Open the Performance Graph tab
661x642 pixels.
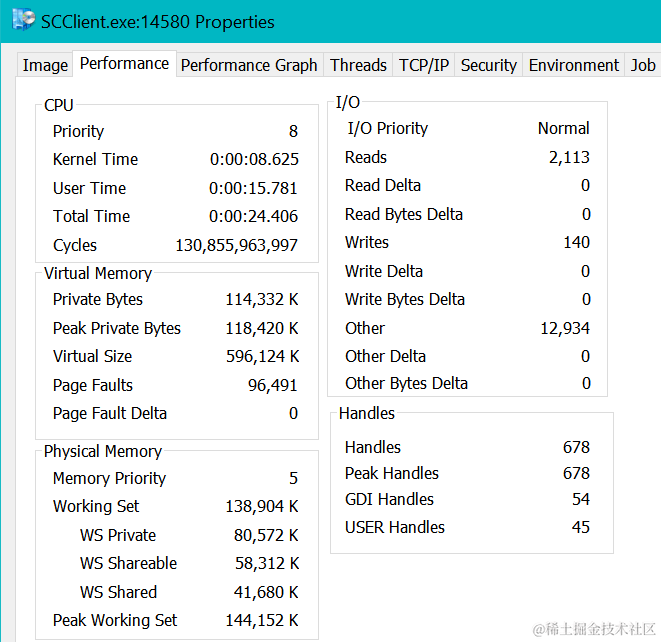coord(249,65)
